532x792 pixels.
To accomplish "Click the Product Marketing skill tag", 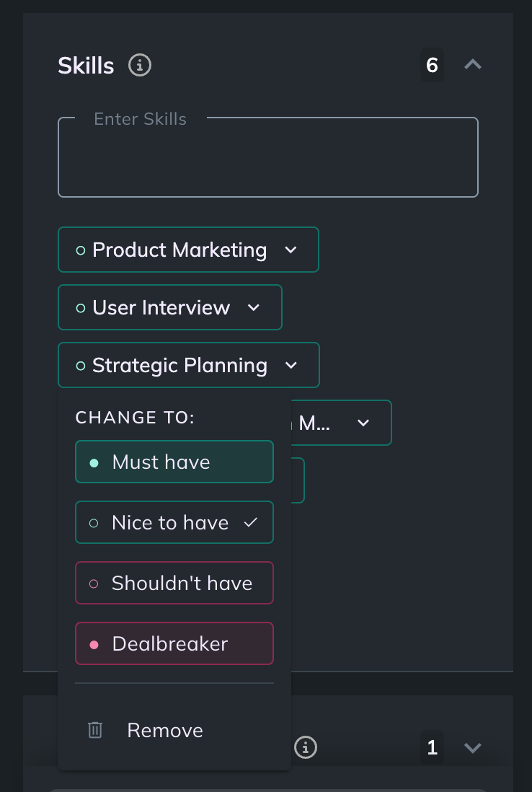I will click(188, 250).
